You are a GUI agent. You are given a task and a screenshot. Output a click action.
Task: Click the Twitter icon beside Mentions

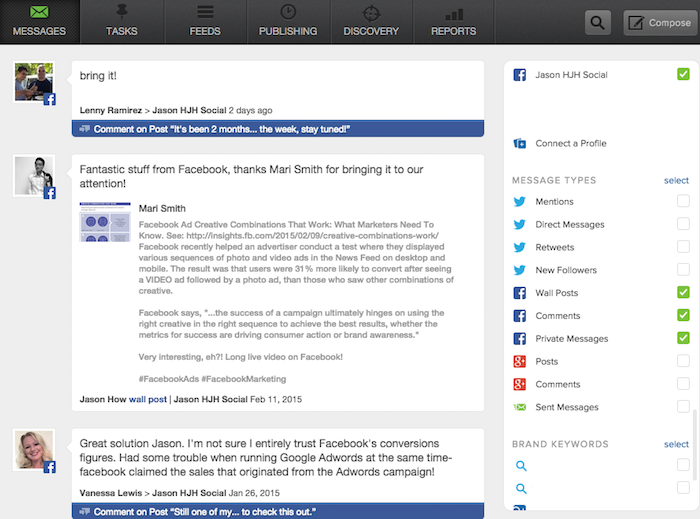tap(520, 202)
